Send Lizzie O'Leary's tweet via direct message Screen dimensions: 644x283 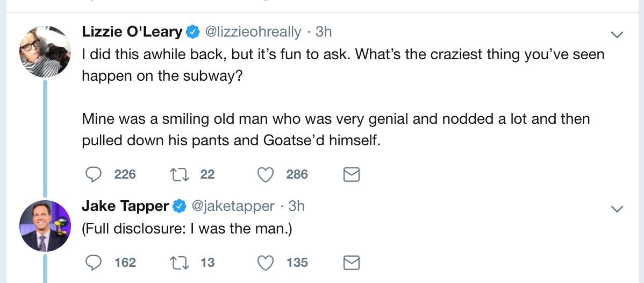coord(351,174)
